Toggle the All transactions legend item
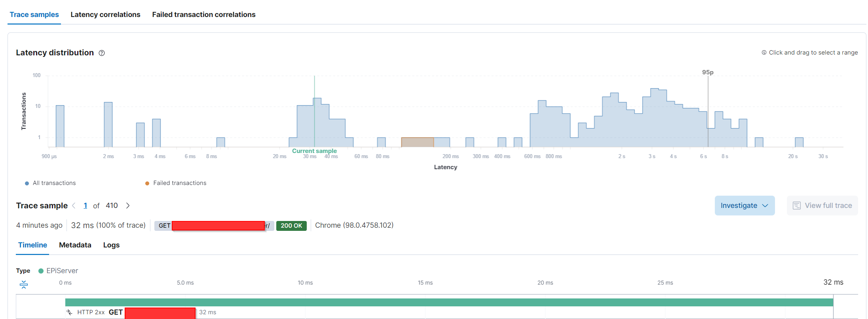The image size is (868, 319). click(50, 183)
